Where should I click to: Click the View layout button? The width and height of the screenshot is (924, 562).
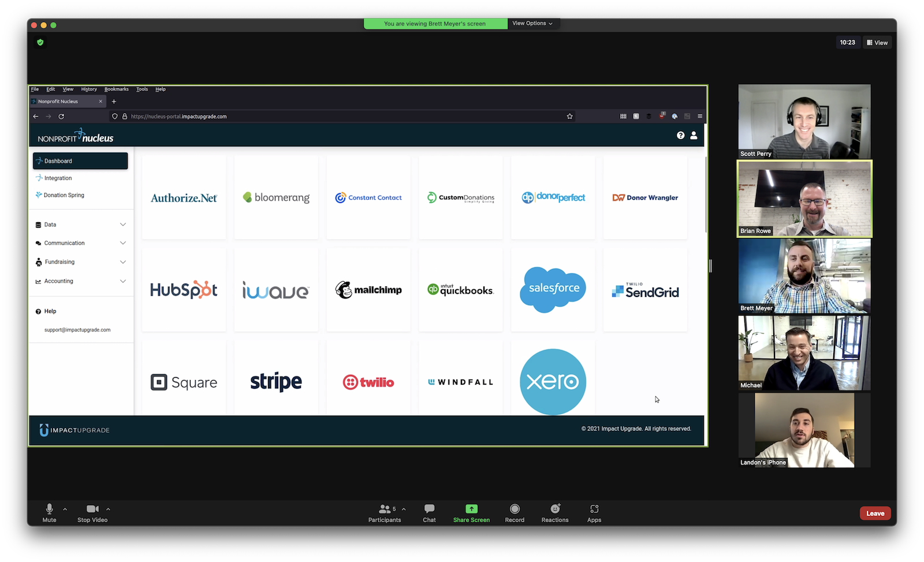click(877, 43)
